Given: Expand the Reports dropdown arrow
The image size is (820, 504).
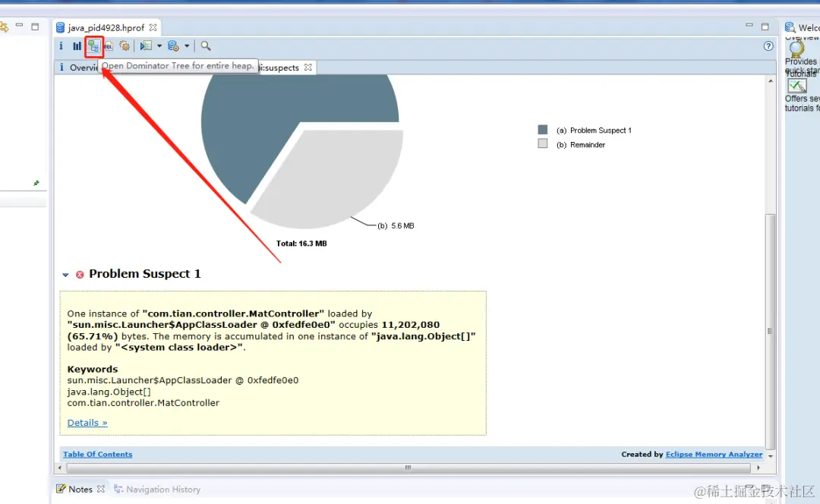Looking at the screenshot, I should click(x=159, y=46).
